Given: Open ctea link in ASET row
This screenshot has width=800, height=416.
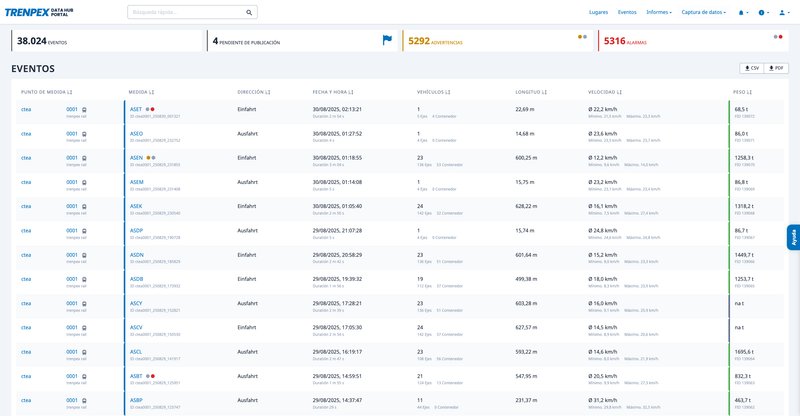Looking at the screenshot, I should click(x=26, y=109).
